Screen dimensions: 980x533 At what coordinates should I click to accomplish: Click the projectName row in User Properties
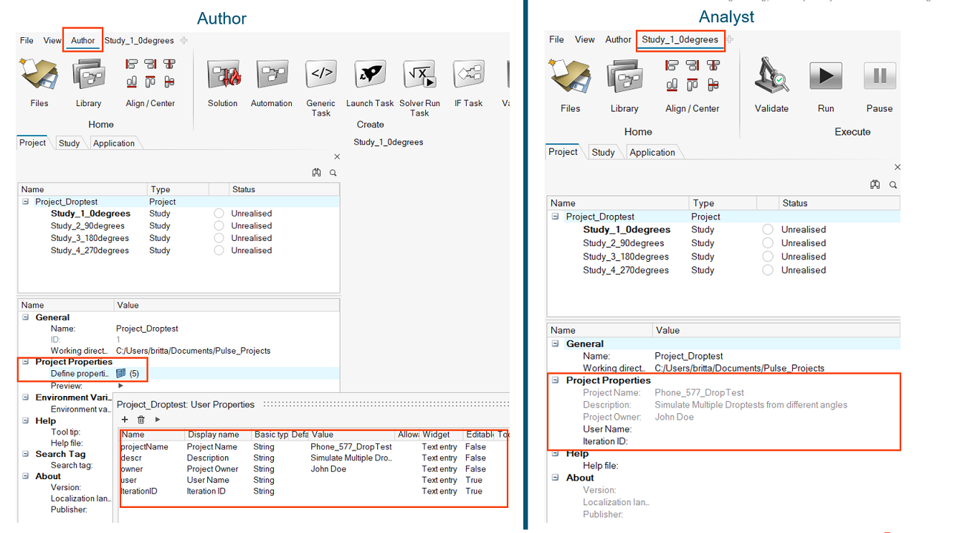point(314,447)
